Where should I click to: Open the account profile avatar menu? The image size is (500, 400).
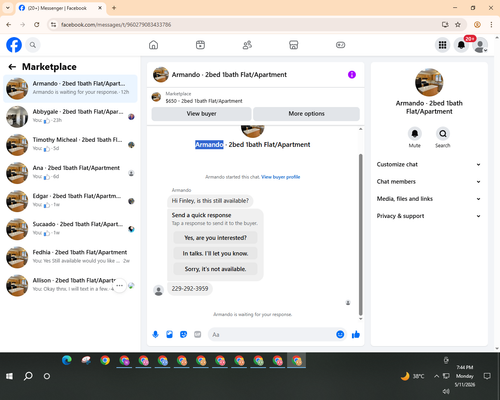pyautogui.click(x=480, y=45)
